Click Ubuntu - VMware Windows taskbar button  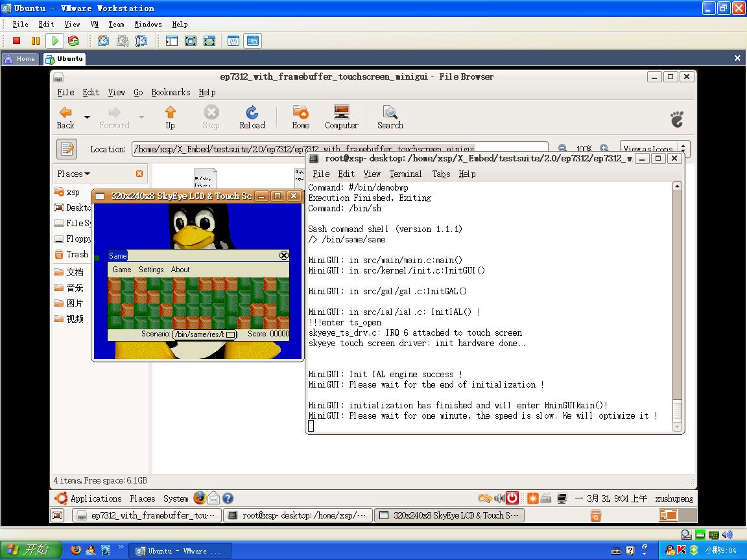(180, 551)
